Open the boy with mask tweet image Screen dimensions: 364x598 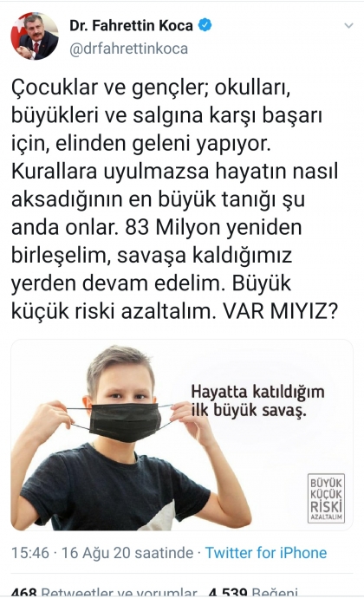182,435
